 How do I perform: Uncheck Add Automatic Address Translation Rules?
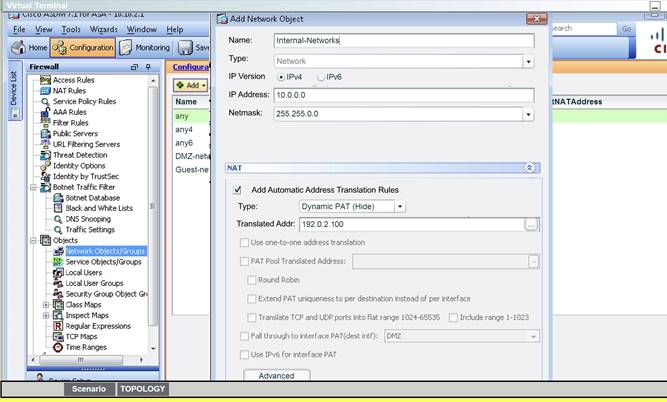tap(238, 189)
